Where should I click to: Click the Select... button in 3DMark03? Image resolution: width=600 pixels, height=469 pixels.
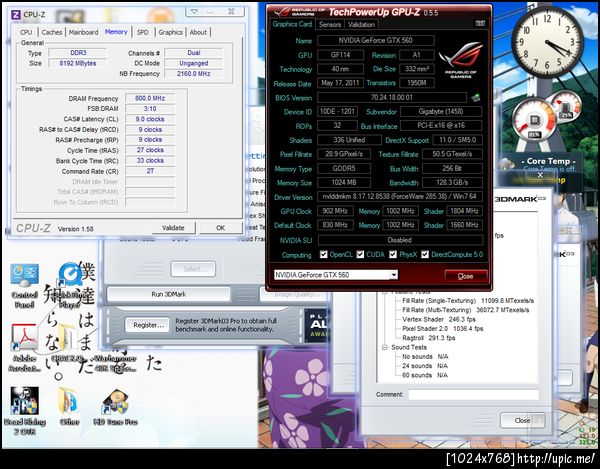[193, 269]
